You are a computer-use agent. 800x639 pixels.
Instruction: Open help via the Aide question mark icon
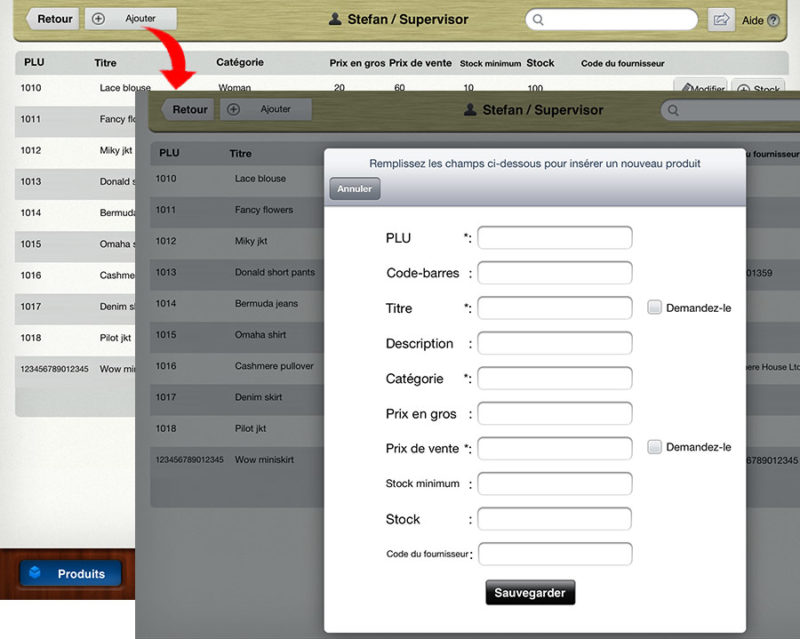coord(773,20)
